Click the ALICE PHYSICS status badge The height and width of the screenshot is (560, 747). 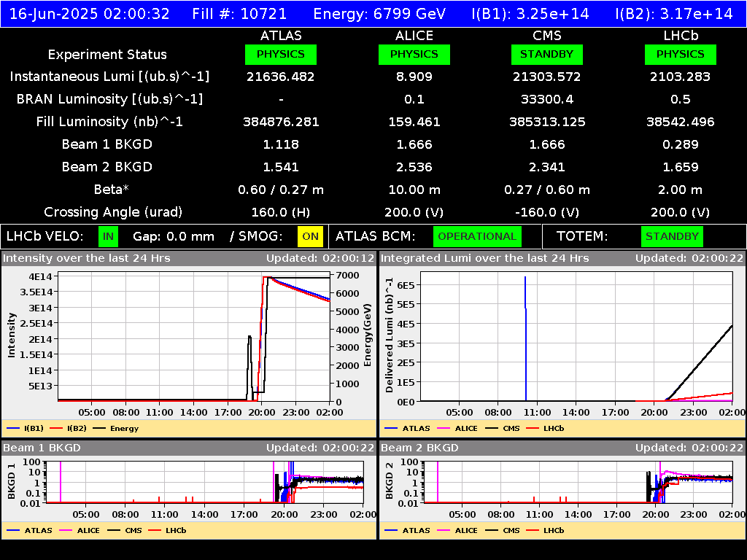click(414, 54)
